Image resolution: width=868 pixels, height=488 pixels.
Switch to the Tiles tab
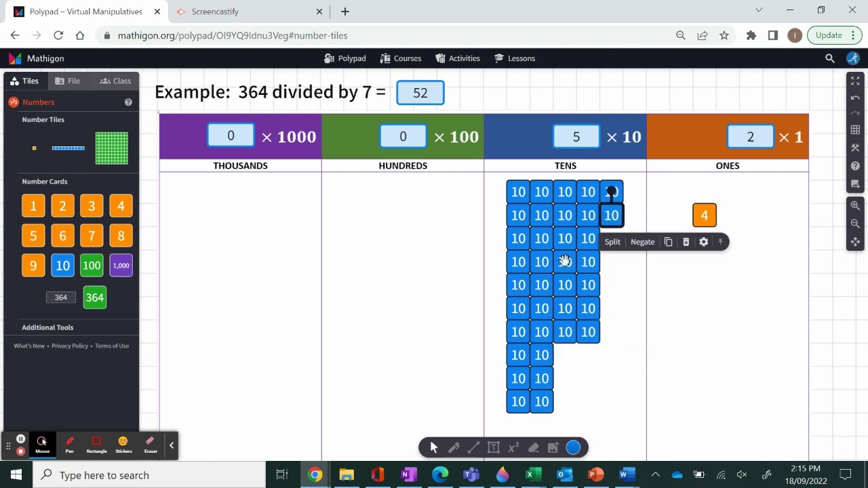coord(24,81)
